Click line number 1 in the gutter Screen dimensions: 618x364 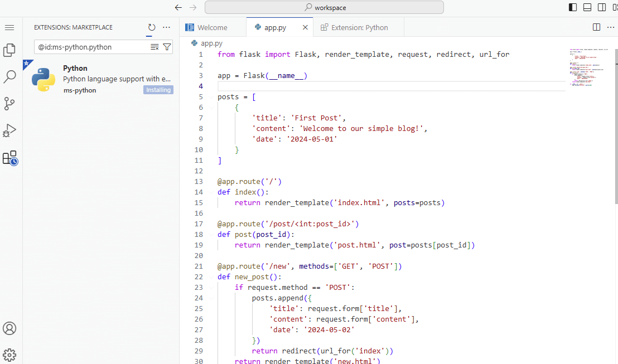pos(201,55)
